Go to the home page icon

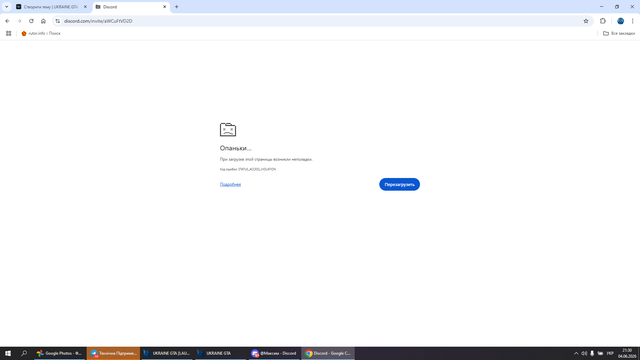pyautogui.click(x=43, y=21)
